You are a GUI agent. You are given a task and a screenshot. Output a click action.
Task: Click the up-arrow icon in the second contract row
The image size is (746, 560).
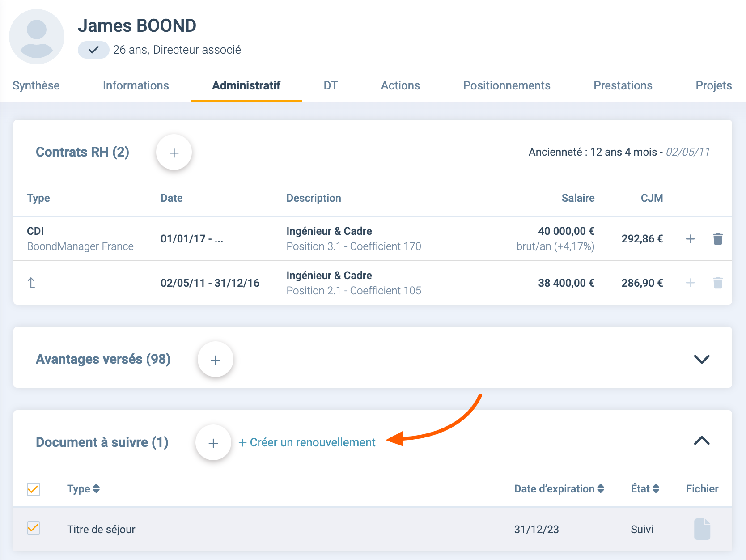[x=31, y=283]
